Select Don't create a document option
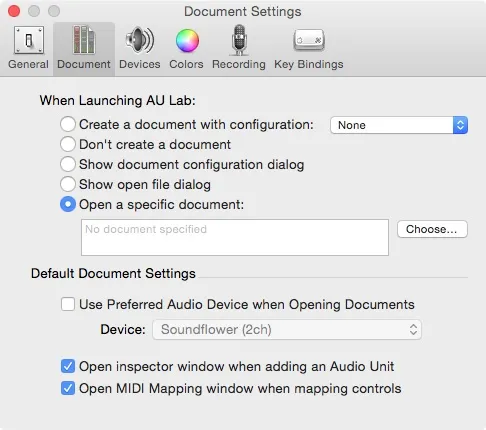 click(68, 144)
